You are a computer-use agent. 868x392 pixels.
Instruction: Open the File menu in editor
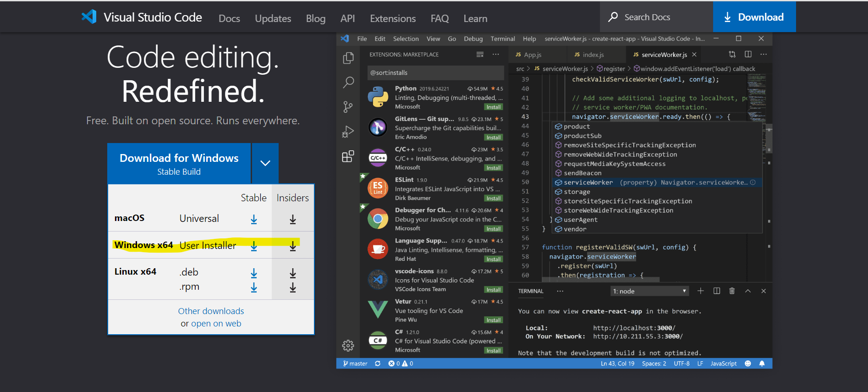coord(362,39)
